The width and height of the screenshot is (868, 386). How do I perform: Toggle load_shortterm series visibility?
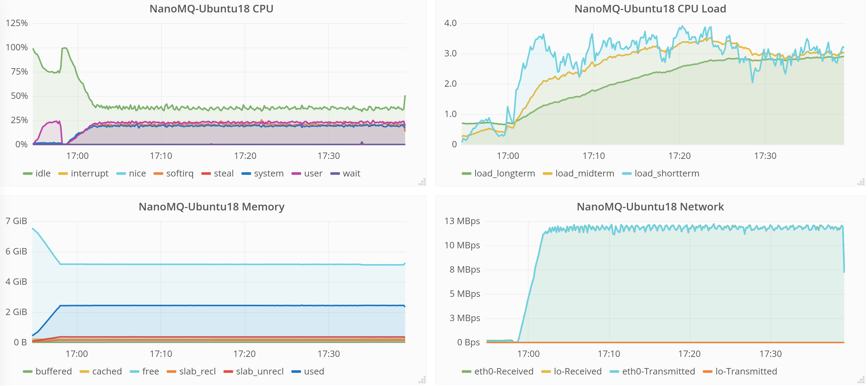coord(666,174)
